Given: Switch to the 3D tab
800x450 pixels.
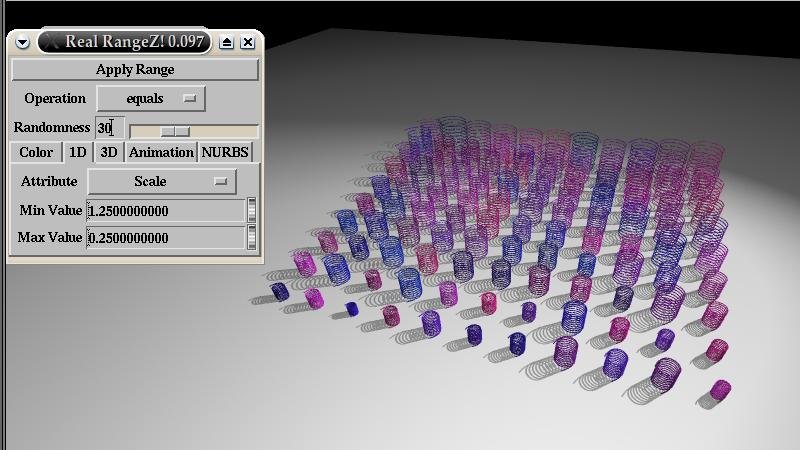Looking at the screenshot, I should coord(109,152).
